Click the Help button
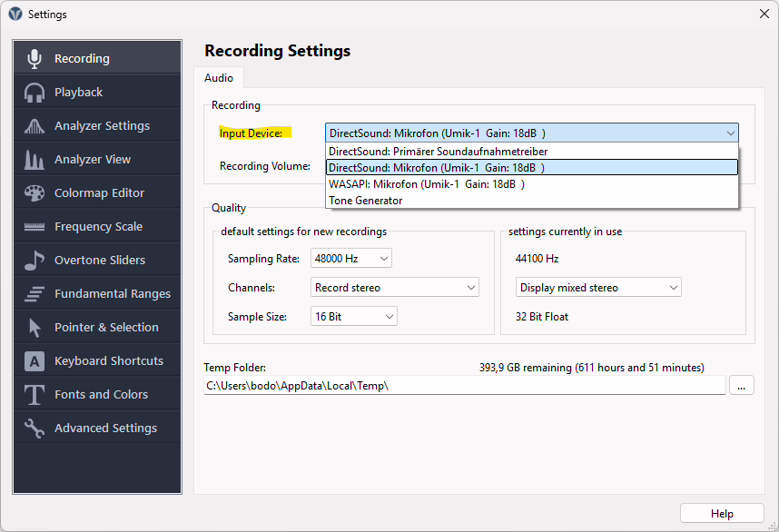The image size is (779, 532). pos(721,512)
